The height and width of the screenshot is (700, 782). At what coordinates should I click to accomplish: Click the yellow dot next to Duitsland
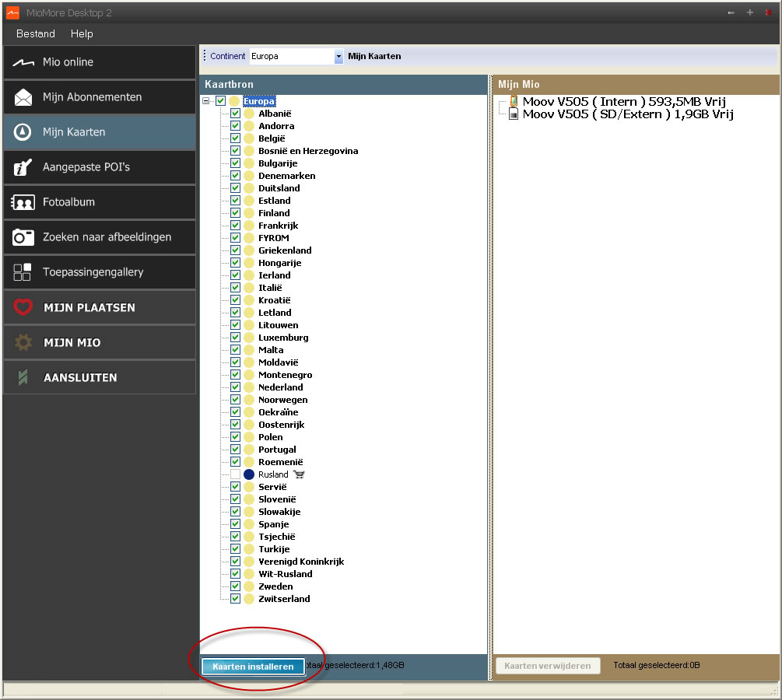249,188
